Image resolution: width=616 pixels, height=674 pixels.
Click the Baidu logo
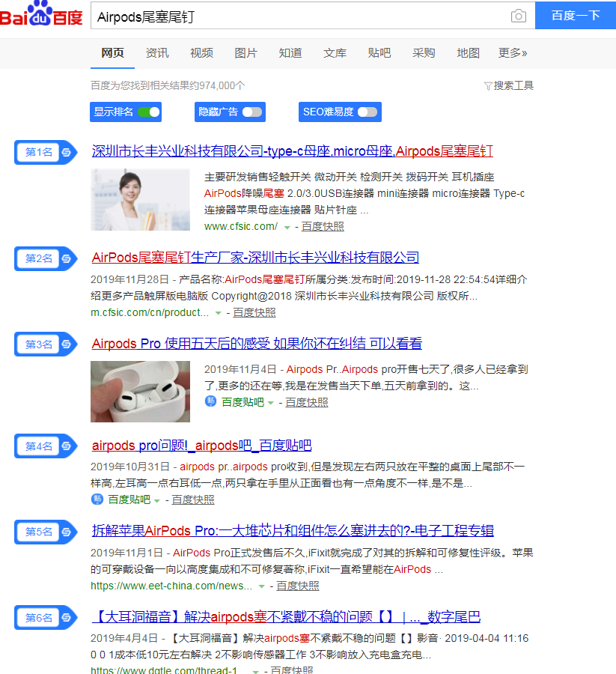click(41, 14)
